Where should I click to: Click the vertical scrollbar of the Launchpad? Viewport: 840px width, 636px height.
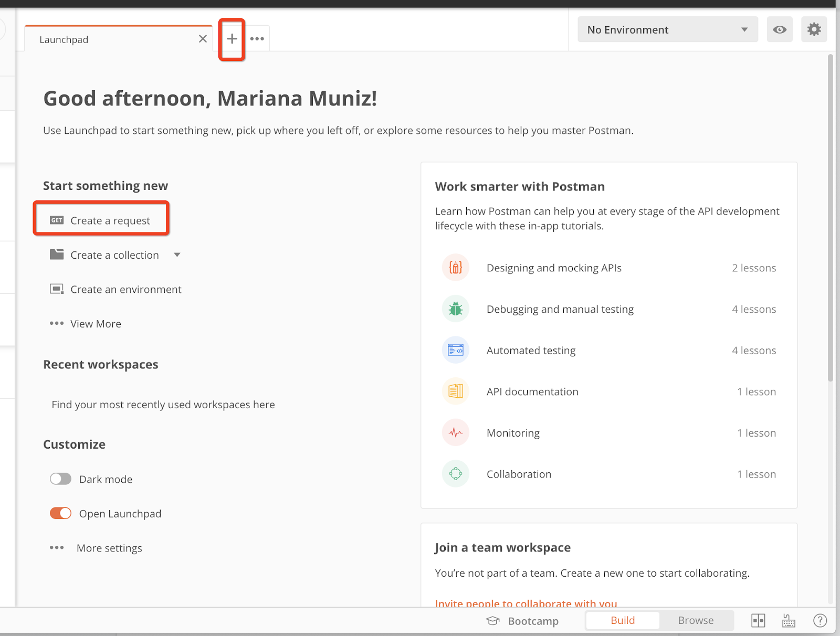[x=831, y=218]
